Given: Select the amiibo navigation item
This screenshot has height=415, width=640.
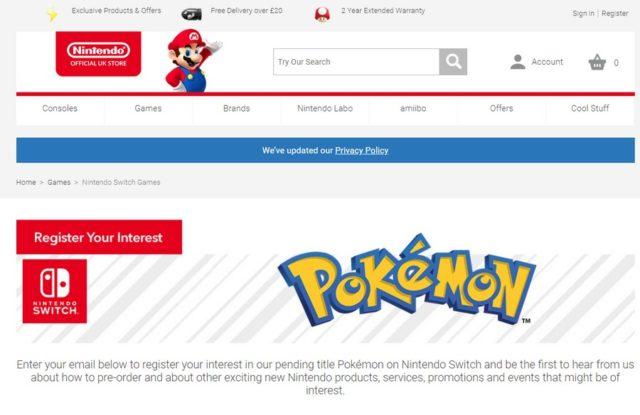Looking at the screenshot, I should point(413,109).
